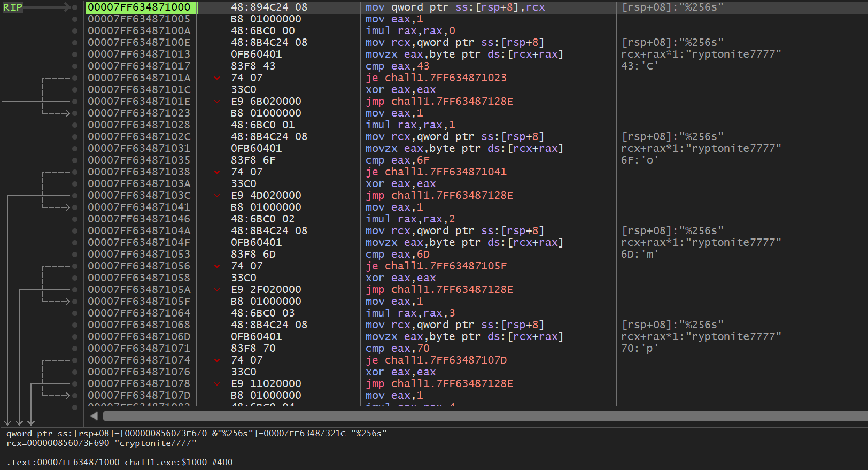Image resolution: width=868 pixels, height=470 pixels.
Task: Click red jump marker on row 00007FF634871078
Action: [x=218, y=384]
